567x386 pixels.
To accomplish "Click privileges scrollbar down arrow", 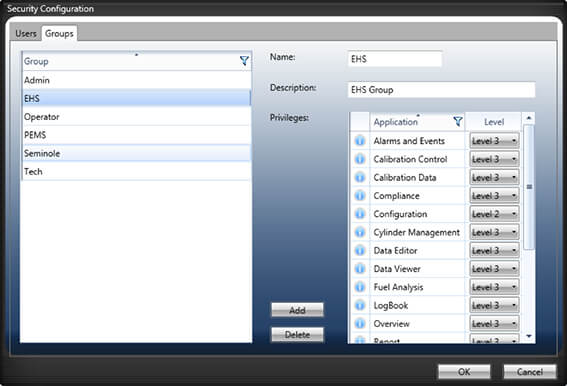I will pyautogui.click(x=529, y=336).
